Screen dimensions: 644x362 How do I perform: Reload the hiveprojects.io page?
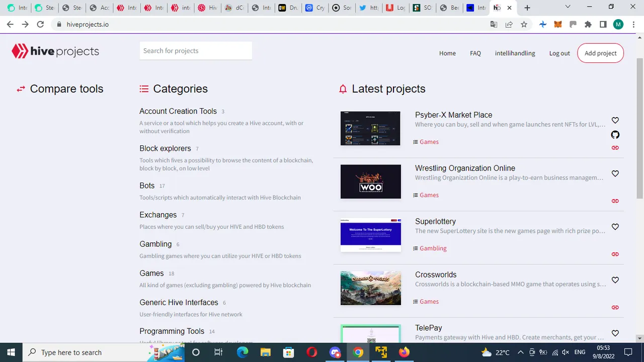click(40, 24)
